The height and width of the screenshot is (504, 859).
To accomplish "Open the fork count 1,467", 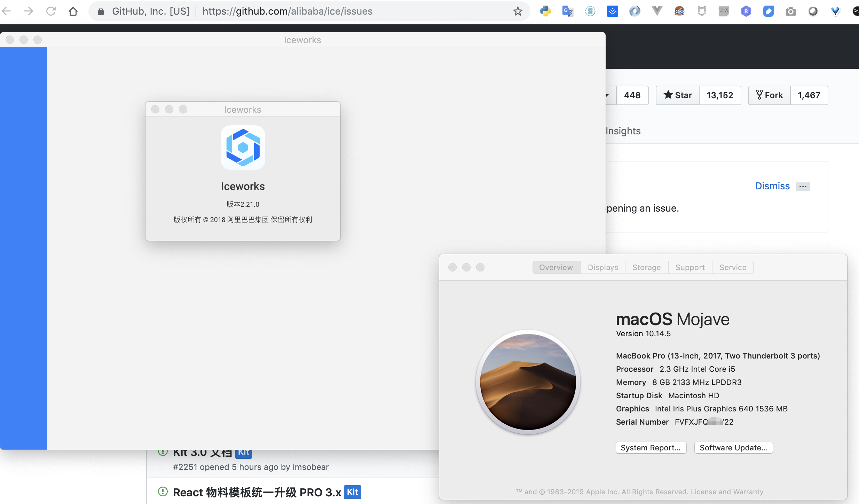I will (x=809, y=95).
